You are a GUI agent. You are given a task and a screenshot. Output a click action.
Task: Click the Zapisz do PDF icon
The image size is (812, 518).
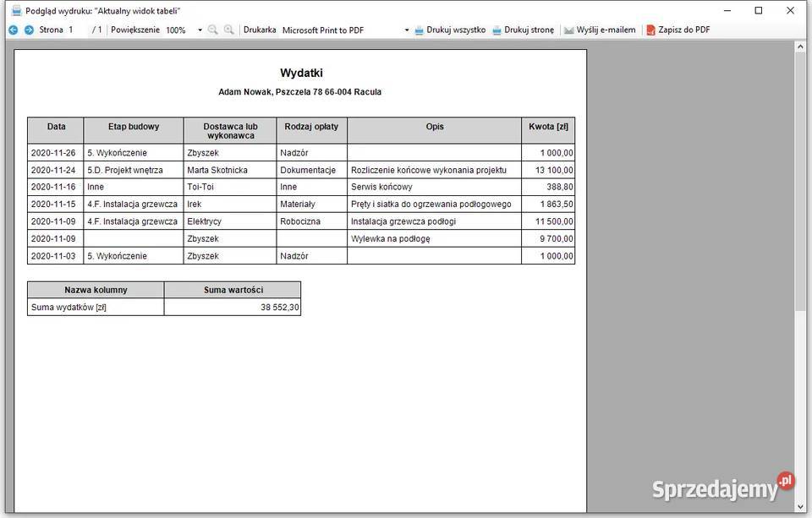pos(650,30)
